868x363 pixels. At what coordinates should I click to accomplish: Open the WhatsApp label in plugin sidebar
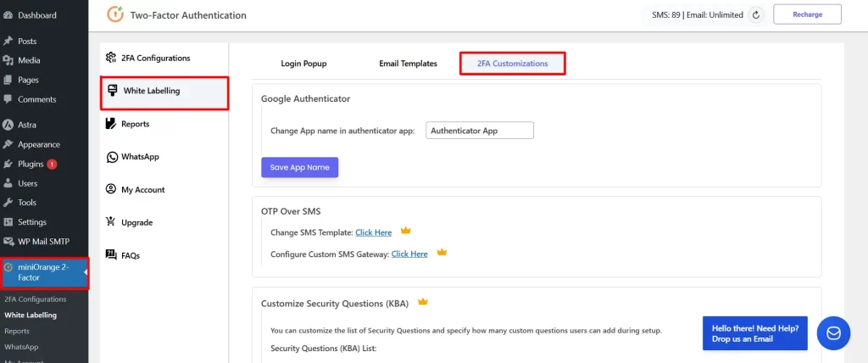point(140,157)
